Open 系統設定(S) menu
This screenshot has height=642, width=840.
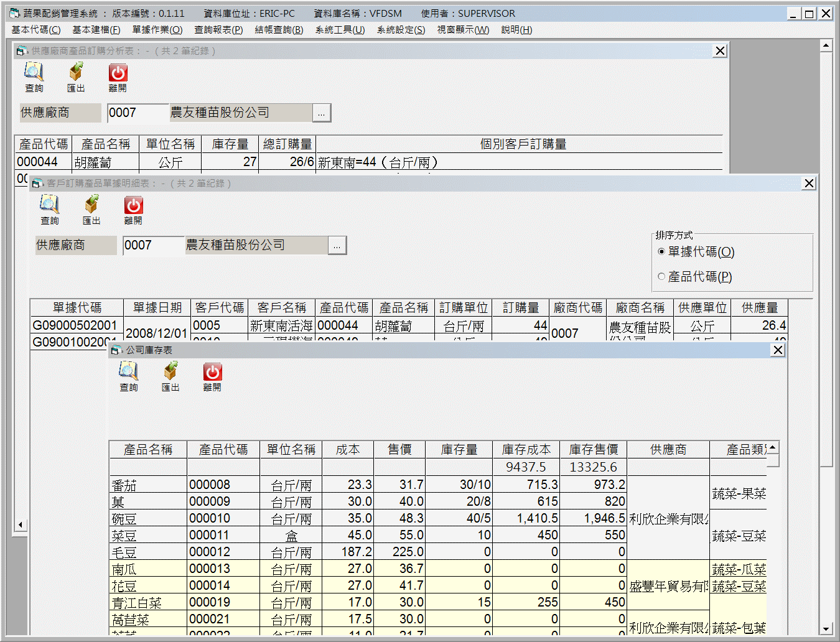[x=401, y=30]
